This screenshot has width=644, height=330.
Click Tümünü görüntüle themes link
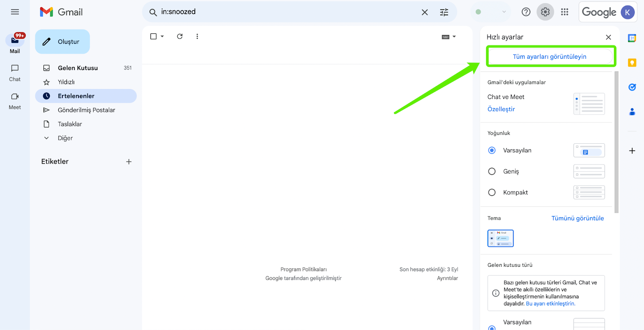(578, 218)
